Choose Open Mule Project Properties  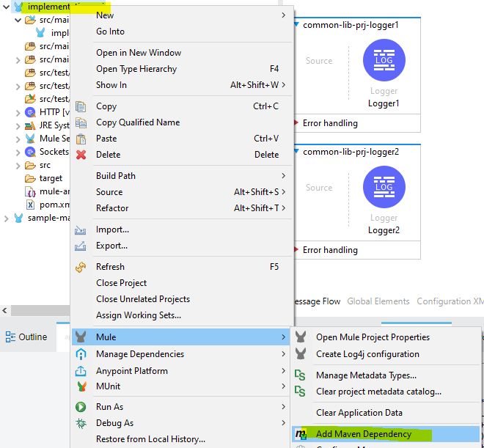pos(386,337)
